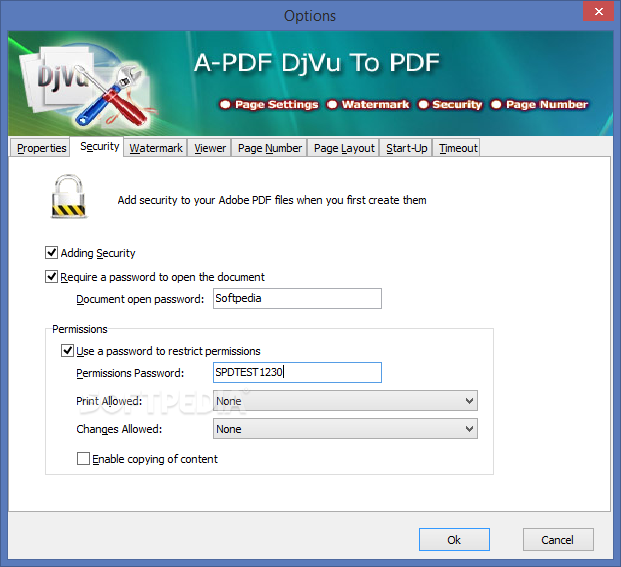The width and height of the screenshot is (621, 567).
Task: Switch to the Properties tab
Action: click(x=41, y=148)
